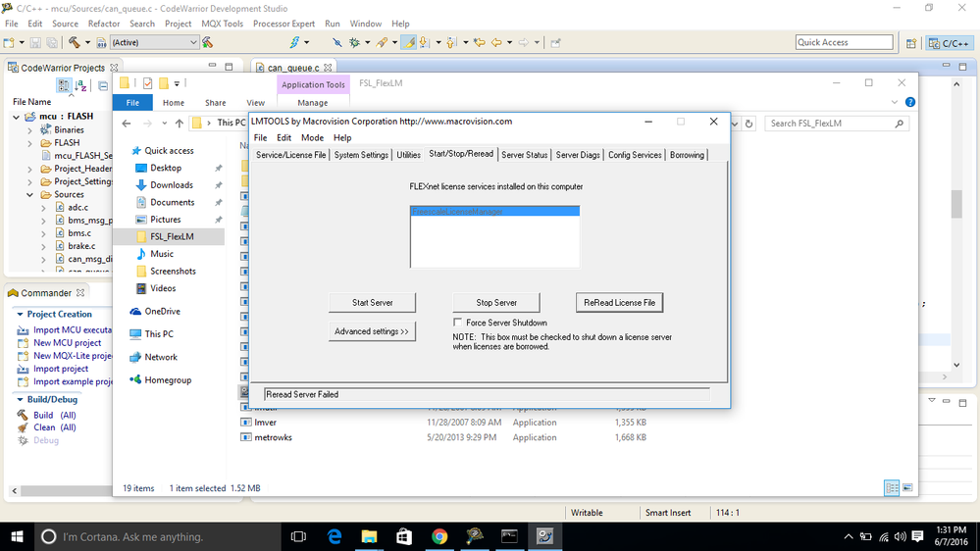Click the Stop Server button
Image resolution: width=980 pixels, height=551 pixels.
(496, 302)
